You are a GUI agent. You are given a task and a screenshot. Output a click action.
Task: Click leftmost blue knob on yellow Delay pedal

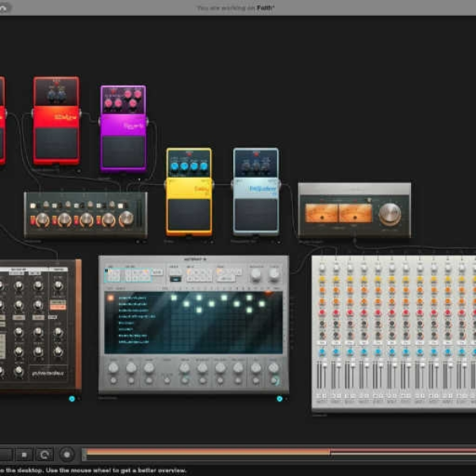point(175,166)
